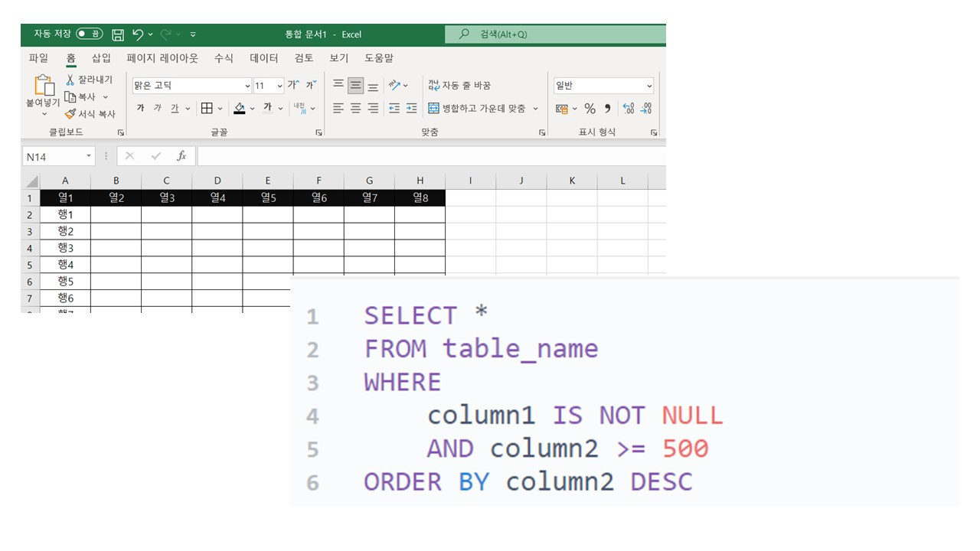Switch to the 검토 tab

pos(304,58)
